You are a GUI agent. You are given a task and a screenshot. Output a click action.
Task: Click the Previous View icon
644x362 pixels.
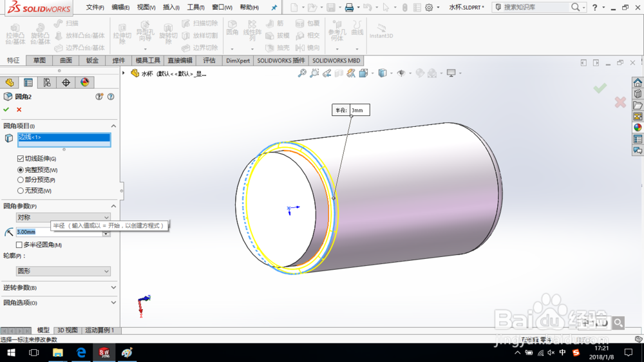(327, 73)
